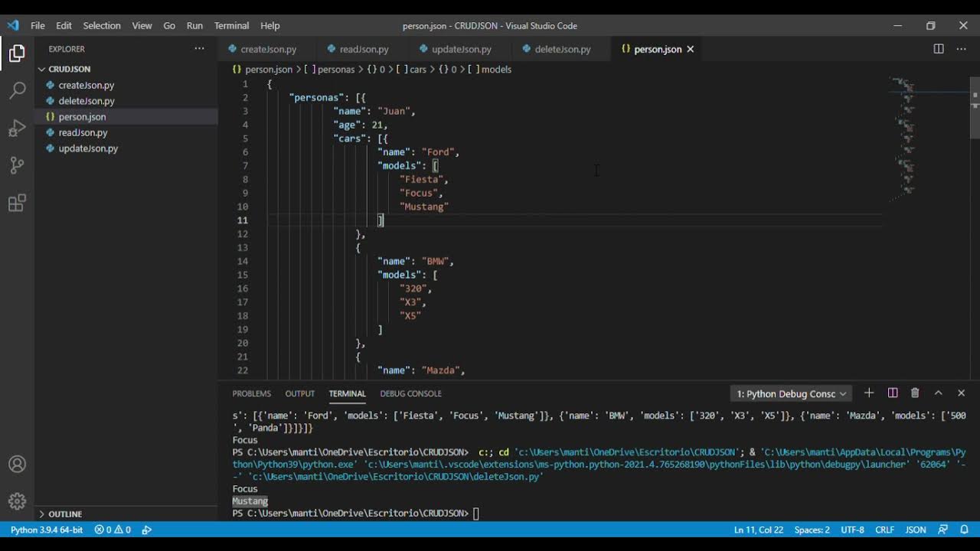
Task: Switch to the createJson.py tab
Action: (268, 49)
